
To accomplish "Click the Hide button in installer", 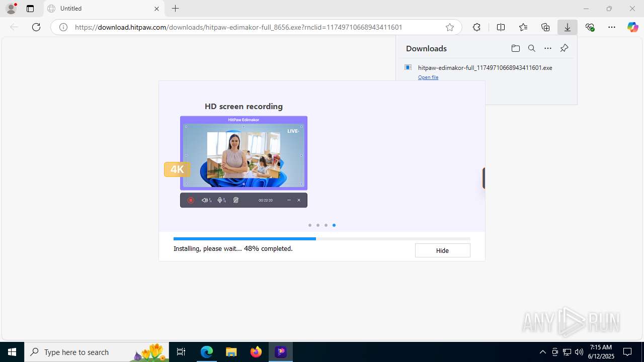I will pyautogui.click(x=442, y=250).
